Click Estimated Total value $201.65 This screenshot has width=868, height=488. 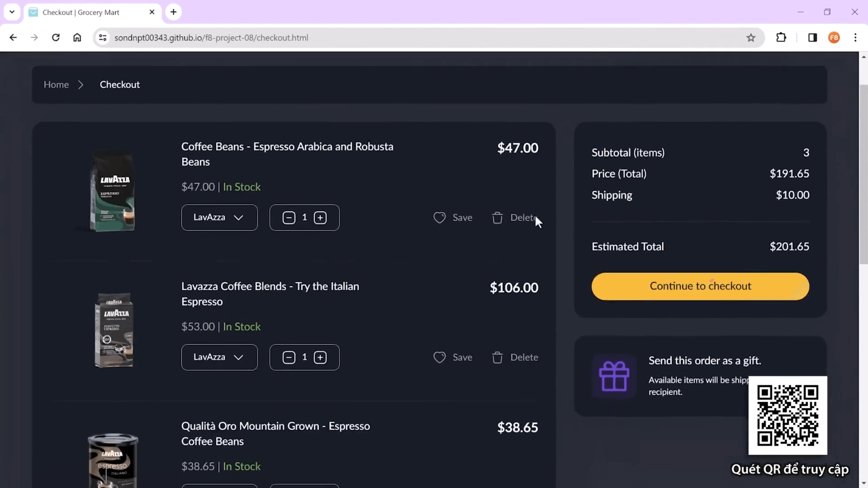789,246
